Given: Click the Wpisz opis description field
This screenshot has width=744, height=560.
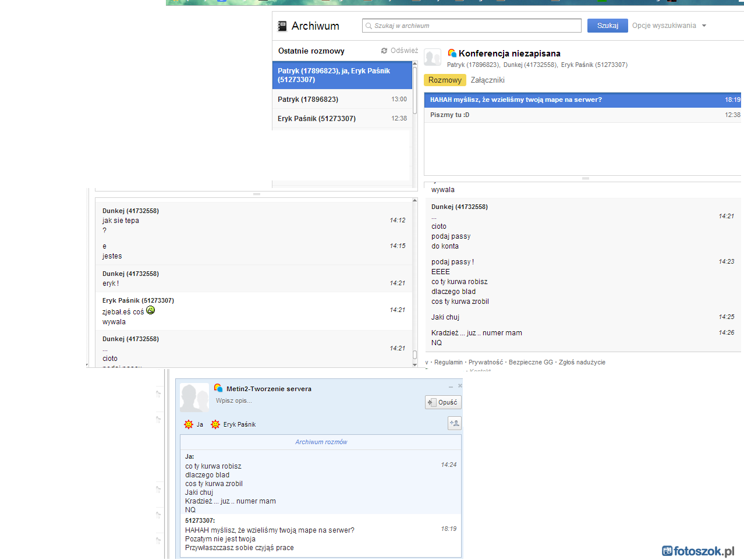Looking at the screenshot, I should 234,400.
